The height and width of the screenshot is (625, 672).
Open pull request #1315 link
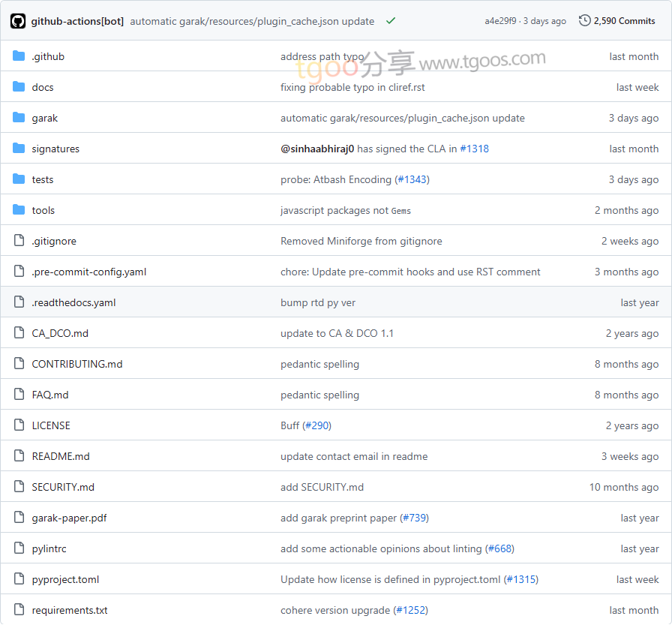pyautogui.click(x=520, y=579)
